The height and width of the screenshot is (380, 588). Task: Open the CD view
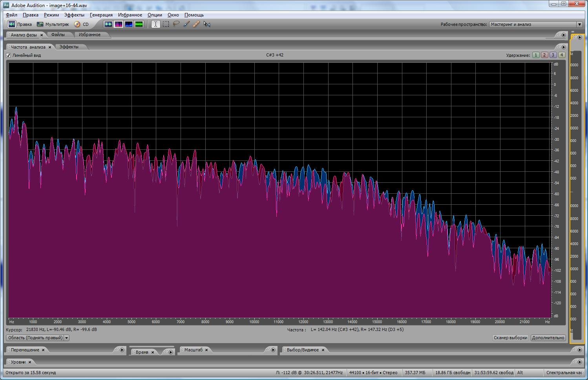point(82,24)
